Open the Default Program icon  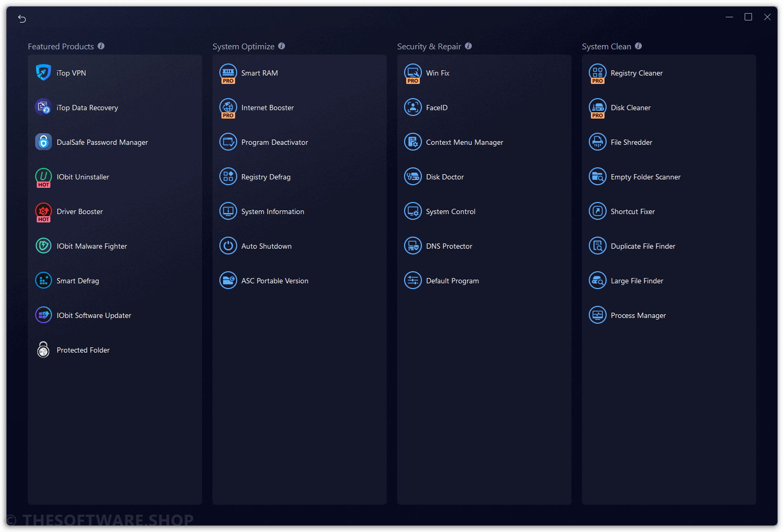pyautogui.click(x=413, y=280)
